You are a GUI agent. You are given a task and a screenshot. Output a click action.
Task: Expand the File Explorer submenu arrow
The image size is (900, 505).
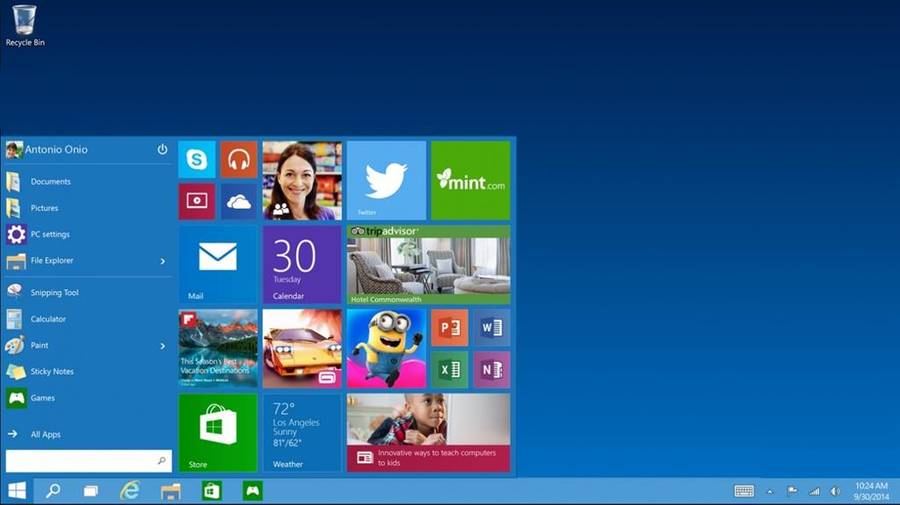(163, 261)
